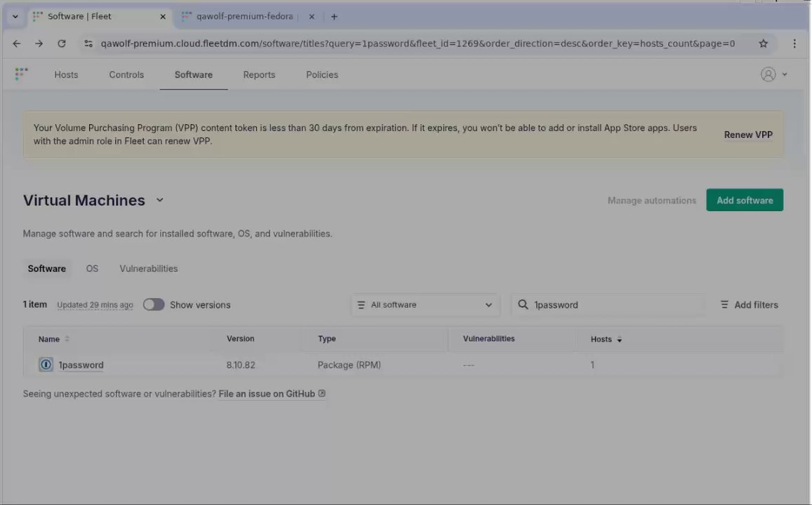Open user account avatar menu
The width and height of the screenshot is (812, 505).
coord(768,74)
